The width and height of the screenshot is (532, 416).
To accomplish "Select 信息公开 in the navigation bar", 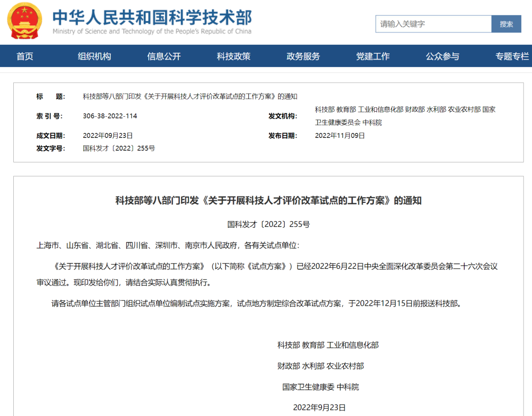I will pyautogui.click(x=164, y=56).
